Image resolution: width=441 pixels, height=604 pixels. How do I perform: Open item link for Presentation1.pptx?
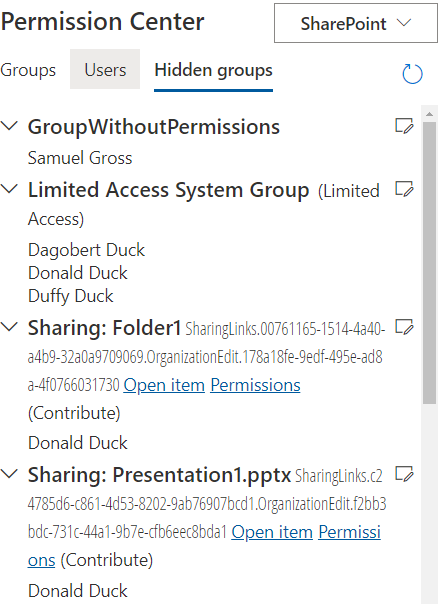pos(272,532)
